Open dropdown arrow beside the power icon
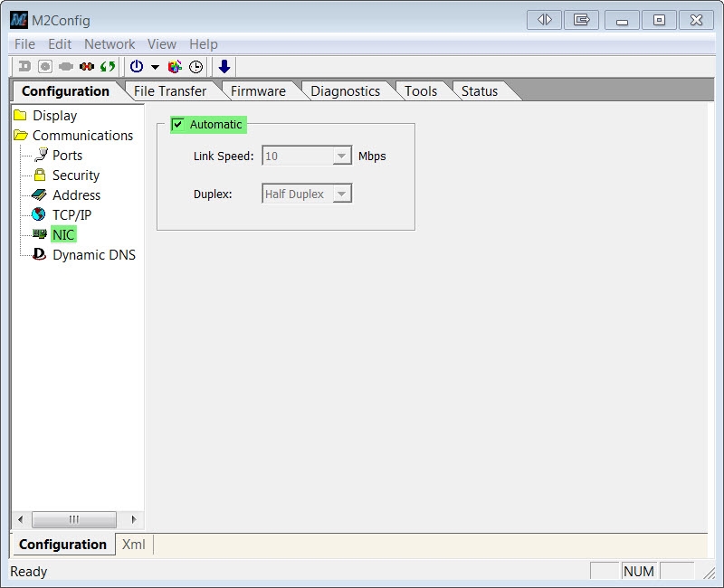 pyautogui.click(x=155, y=67)
